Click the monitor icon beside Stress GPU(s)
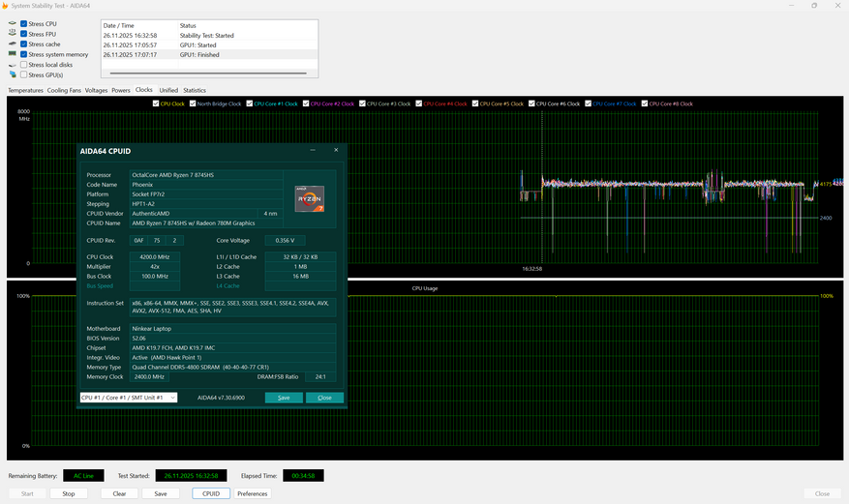The image size is (849, 504). tap(13, 74)
